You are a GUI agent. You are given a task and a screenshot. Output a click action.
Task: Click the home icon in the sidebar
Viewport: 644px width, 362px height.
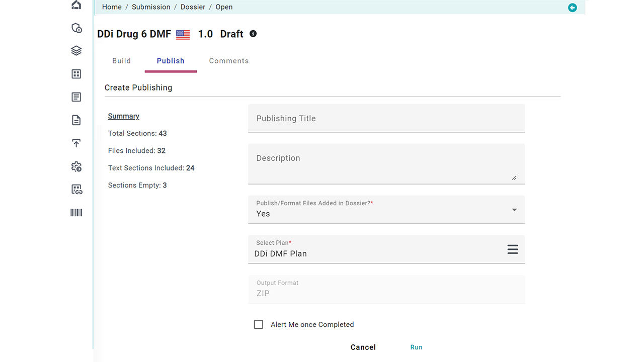pyautogui.click(x=76, y=5)
